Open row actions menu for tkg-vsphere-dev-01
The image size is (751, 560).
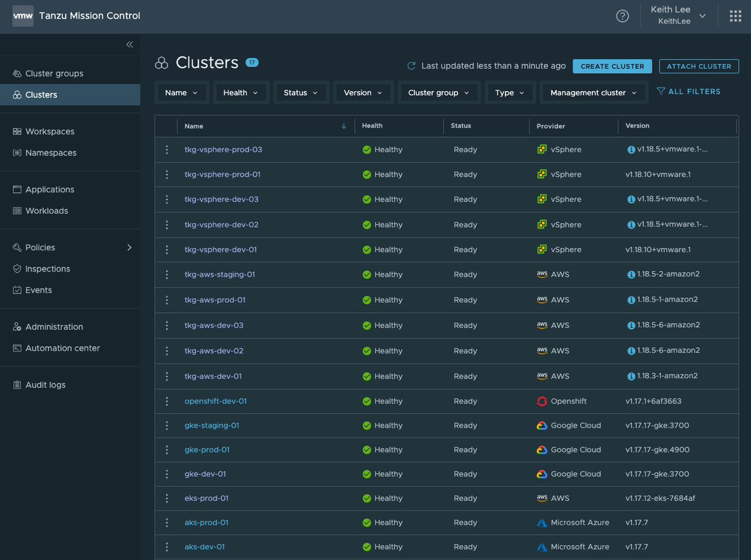(x=166, y=250)
